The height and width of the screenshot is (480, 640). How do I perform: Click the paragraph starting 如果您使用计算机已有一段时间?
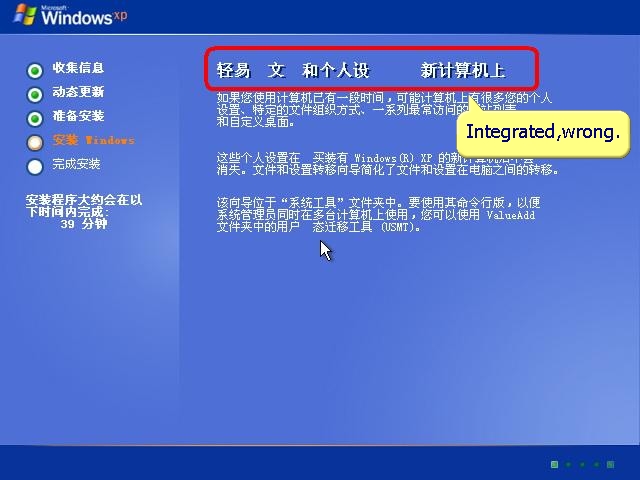pyautogui.click(x=384, y=110)
